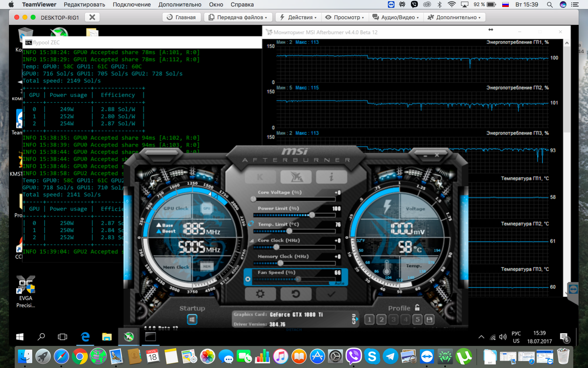The height and width of the screenshot is (368, 588).
Task: Open Spotlight search in the macOS menu bar
Action: [x=550, y=4]
